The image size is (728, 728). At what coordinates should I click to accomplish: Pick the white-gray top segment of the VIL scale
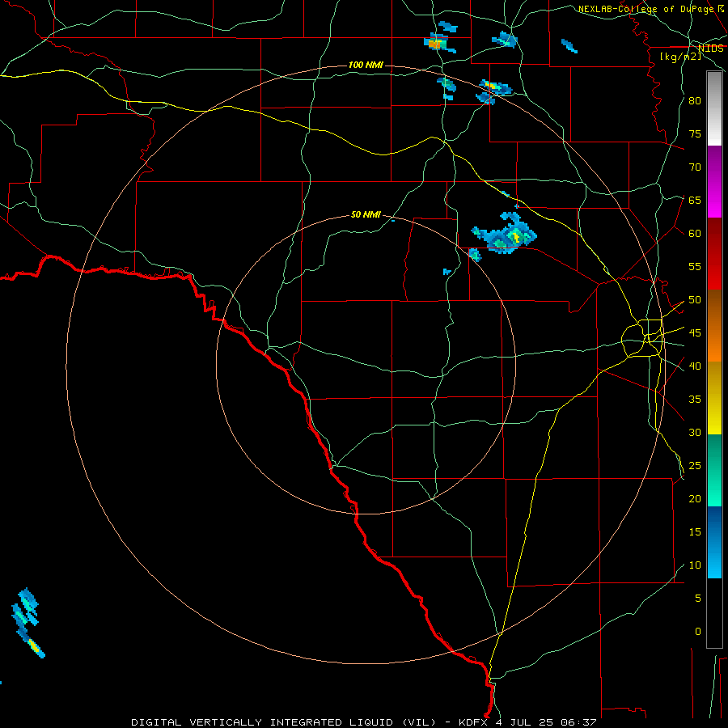coord(714,108)
